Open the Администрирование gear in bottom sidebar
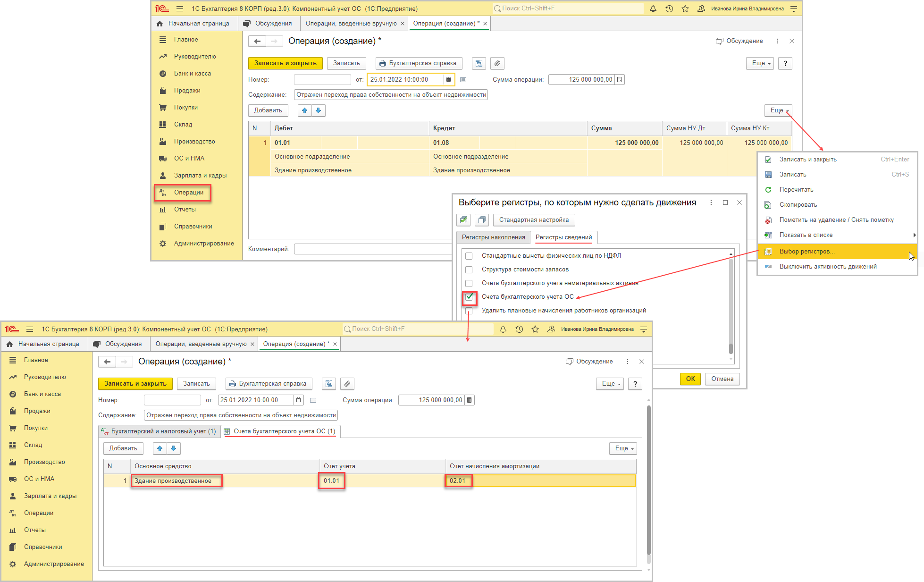924x582 pixels. point(13,564)
